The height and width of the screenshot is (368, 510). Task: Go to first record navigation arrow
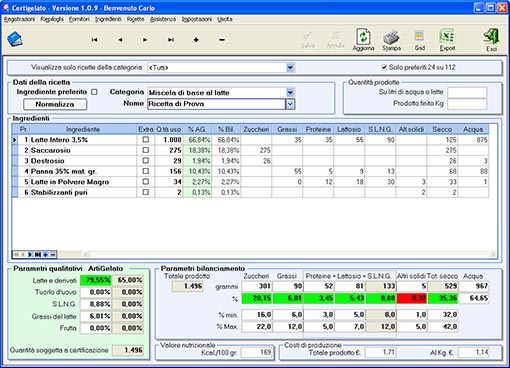click(94, 40)
